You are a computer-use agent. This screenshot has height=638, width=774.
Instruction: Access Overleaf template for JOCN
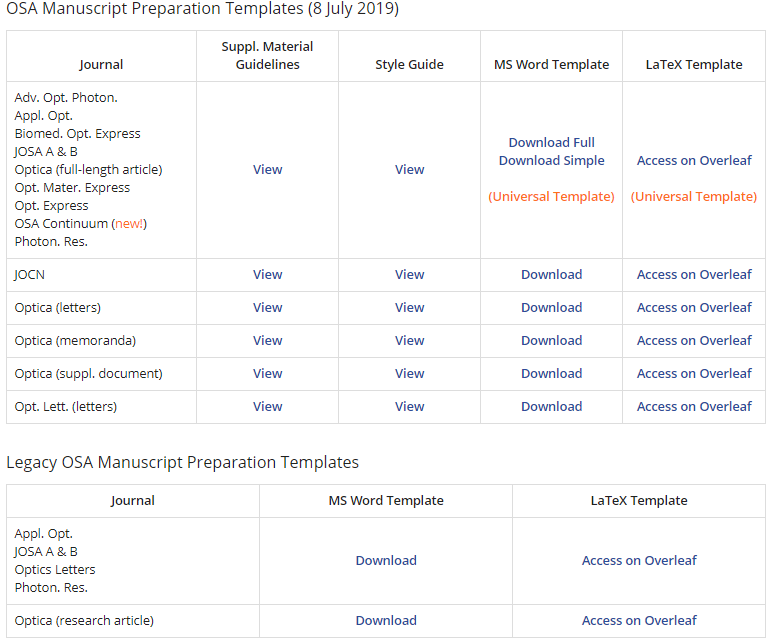pos(694,274)
